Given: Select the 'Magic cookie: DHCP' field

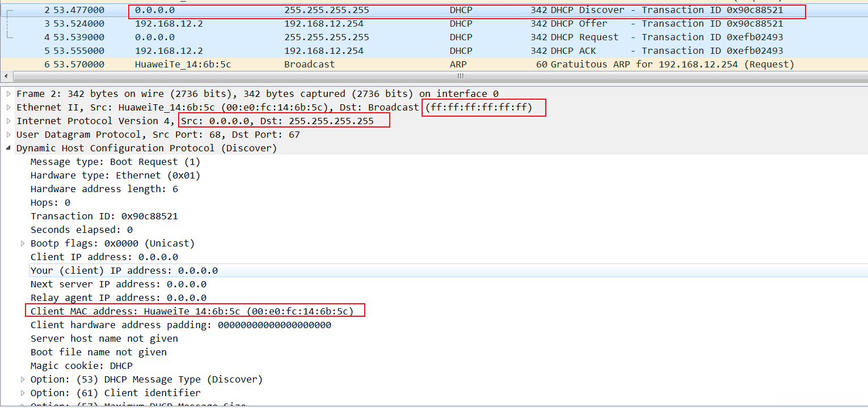Looking at the screenshot, I should click(x=81, y=365).
